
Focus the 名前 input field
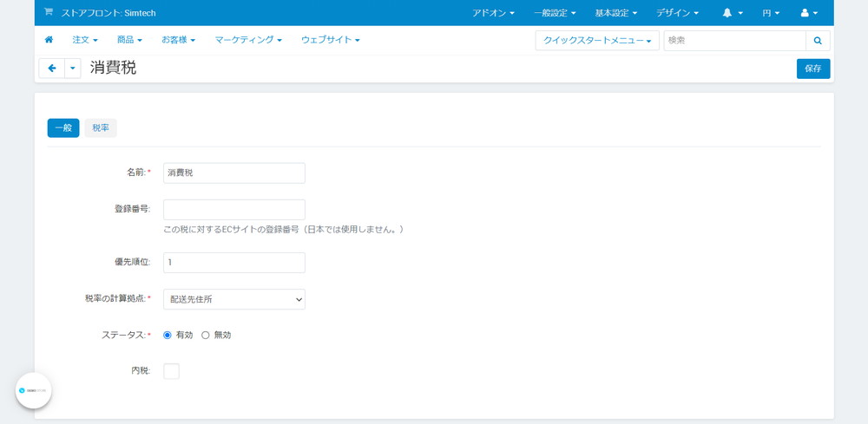234,173
